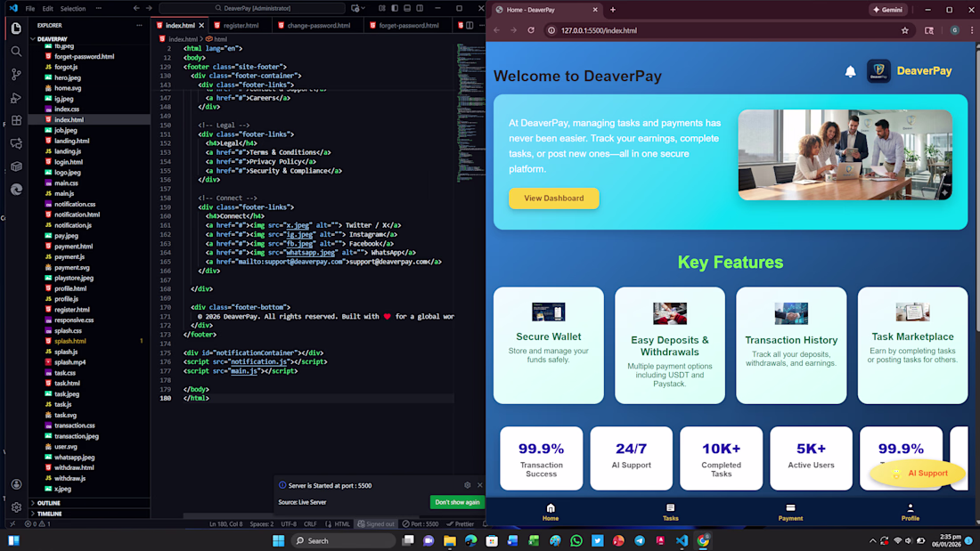Click the DeaverPay logo image in page header

click(x=878, y=70)
